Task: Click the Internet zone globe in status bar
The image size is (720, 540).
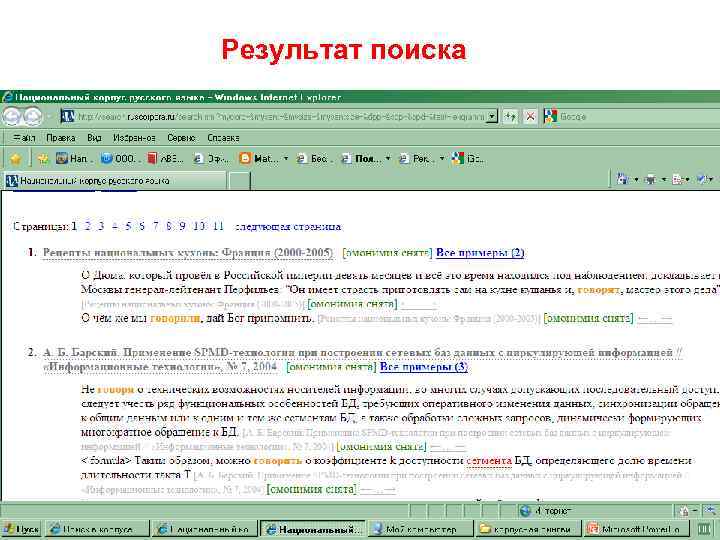Action: (x=525, y=511)
